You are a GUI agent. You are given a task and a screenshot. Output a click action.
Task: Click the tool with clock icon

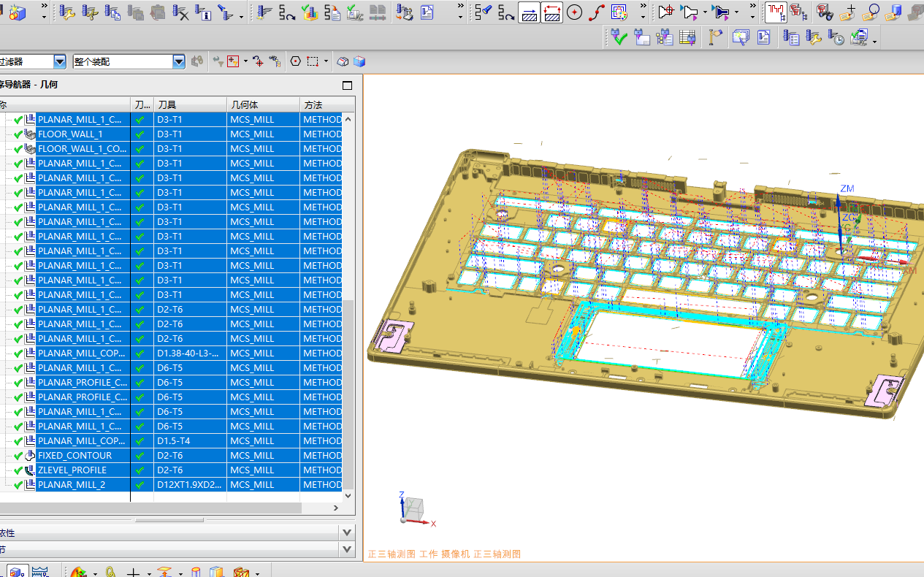click(837, 37)
